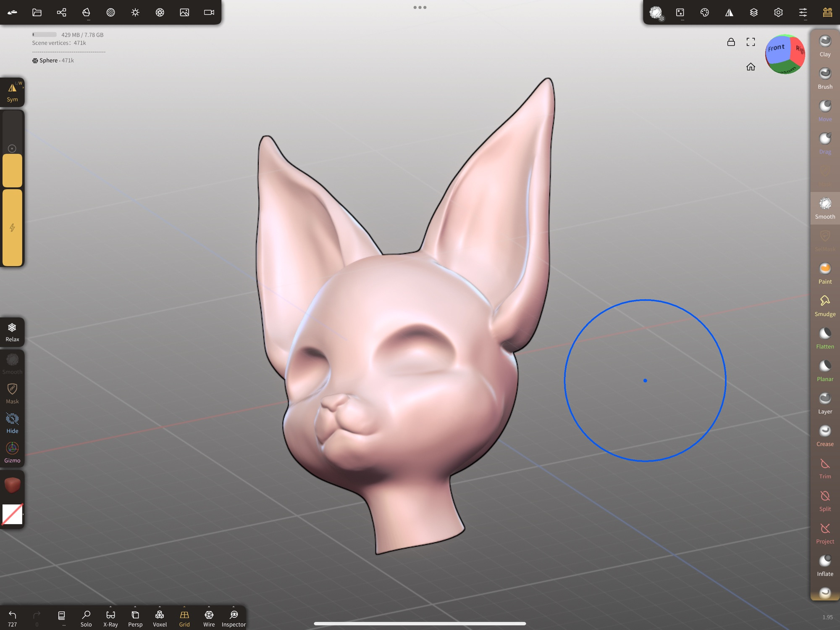Open the Post process menu
This screenshot has width=840, height=630.
[x=160, y=13]
